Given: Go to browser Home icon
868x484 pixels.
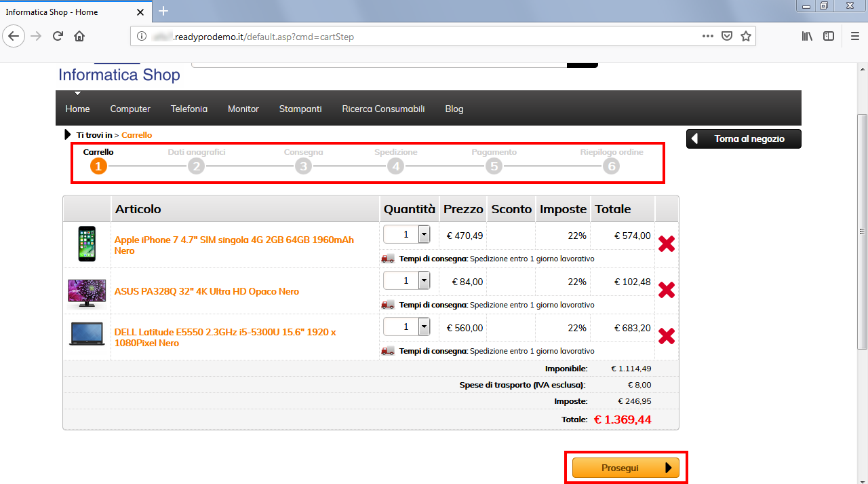Looking at the screenshot, I should pos(79,36).
